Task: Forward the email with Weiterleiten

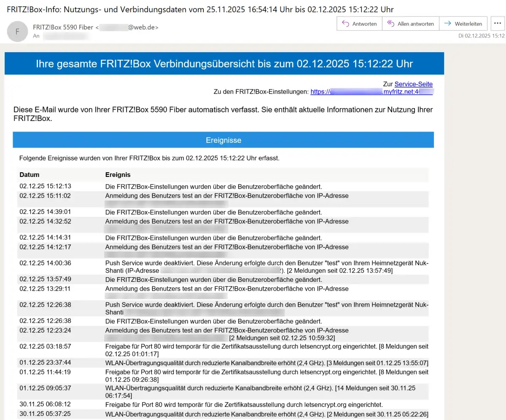Action: pos(463,24)
